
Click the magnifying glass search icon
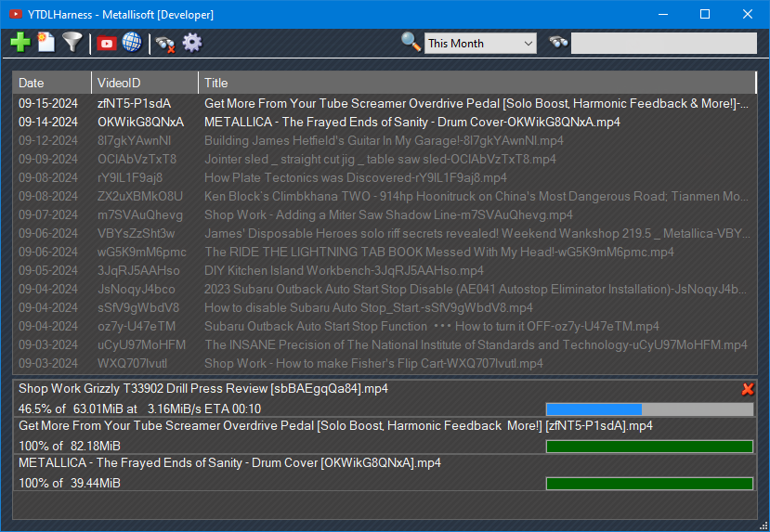coord(411,42)
